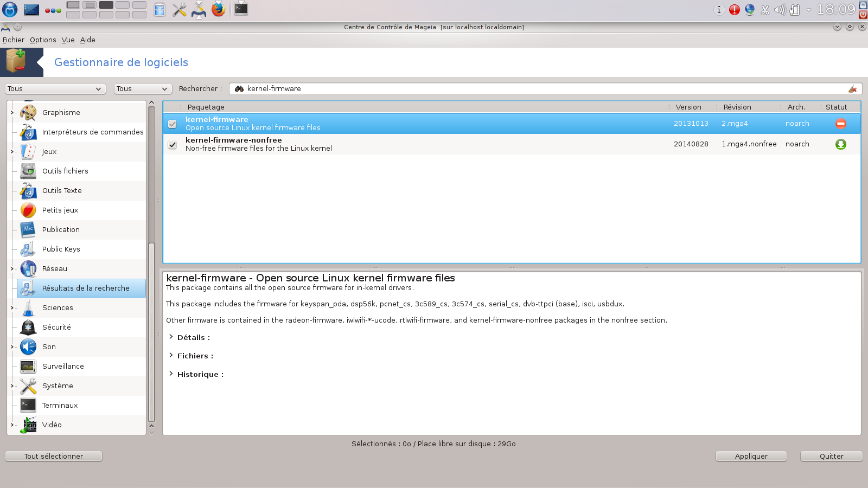The height and width of the screenshot is (488, 868).
Task: Open the second Tous filter dropdown
Action: pos(143,89)
